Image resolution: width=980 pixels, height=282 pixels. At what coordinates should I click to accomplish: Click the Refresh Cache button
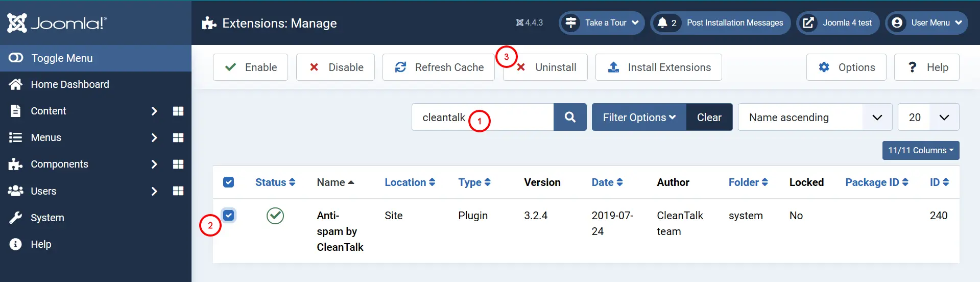click(x=439, y=67)
